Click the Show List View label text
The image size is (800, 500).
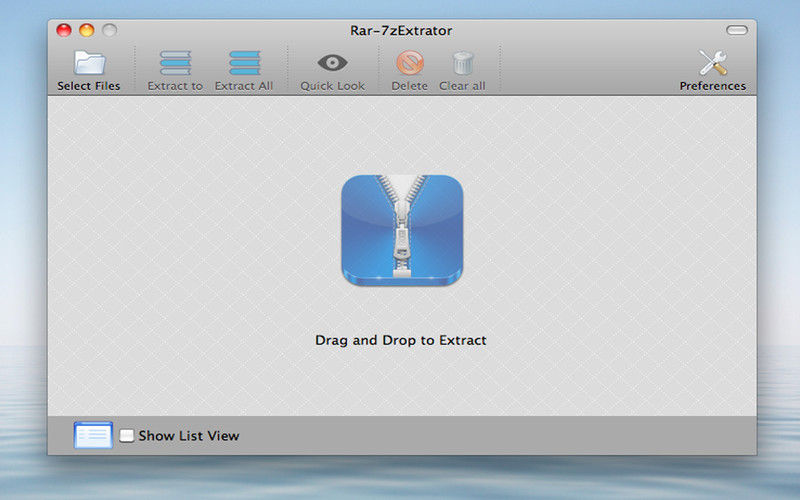point(189,436)
